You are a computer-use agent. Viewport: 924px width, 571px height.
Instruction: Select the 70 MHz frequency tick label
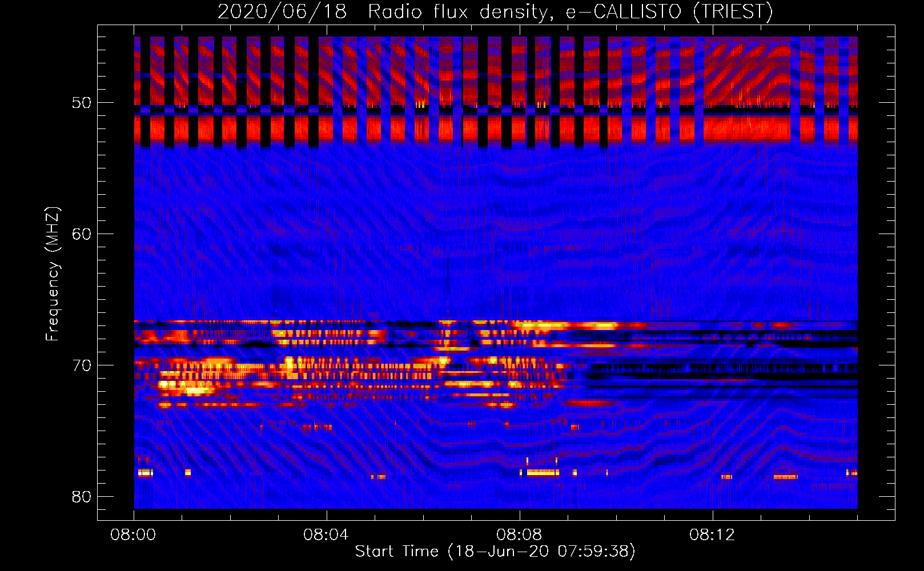coord(82,365)
